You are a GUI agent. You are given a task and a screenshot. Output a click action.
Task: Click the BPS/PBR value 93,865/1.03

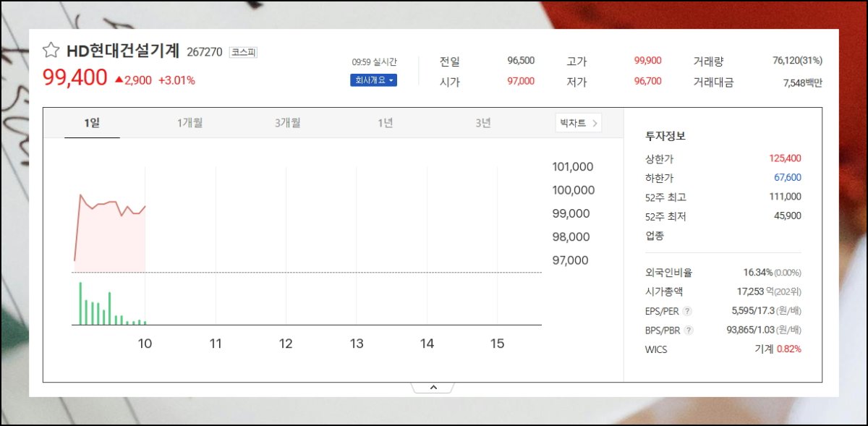[x=751, y=330]
